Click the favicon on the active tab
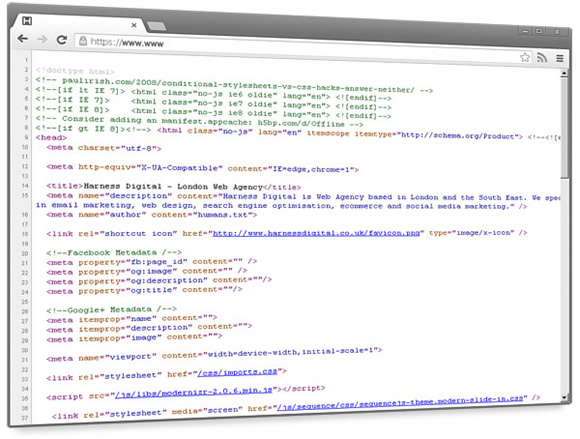 27,21
